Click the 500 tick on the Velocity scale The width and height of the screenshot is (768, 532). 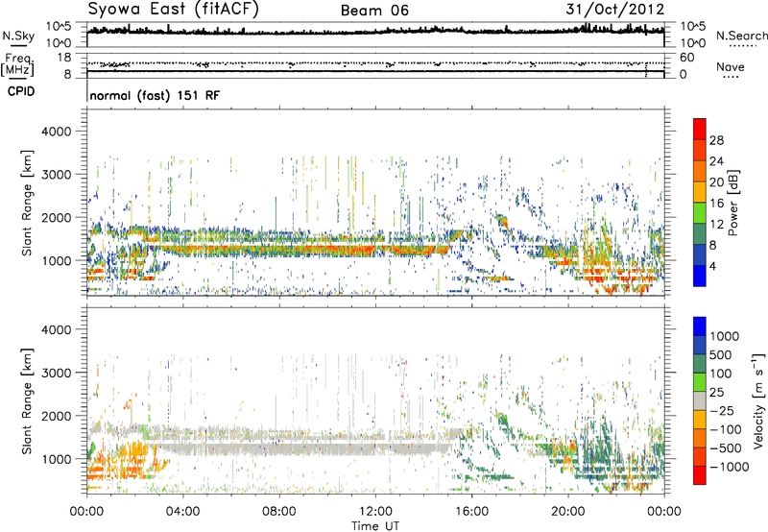point(721,354)
